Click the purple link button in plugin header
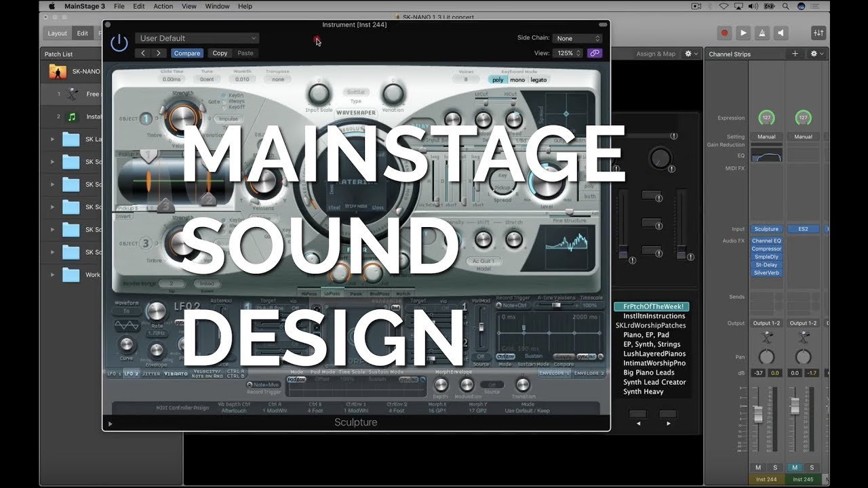Screen dimensions: 868x488 click(x=594, y=53)
